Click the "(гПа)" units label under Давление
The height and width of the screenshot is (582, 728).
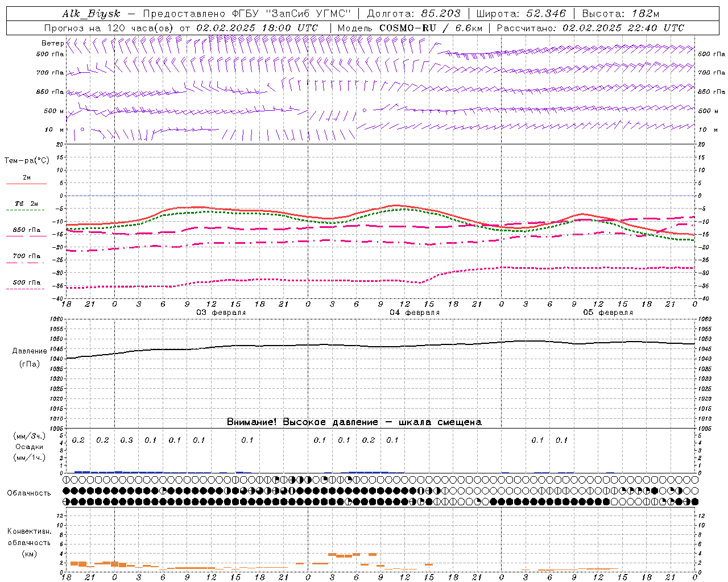(x=29, y=364)
